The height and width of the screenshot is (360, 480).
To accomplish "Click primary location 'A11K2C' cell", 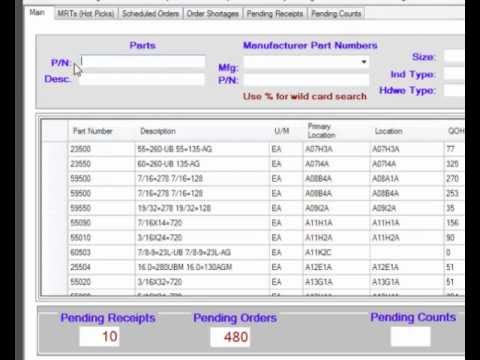I will (x=337, y=252).
